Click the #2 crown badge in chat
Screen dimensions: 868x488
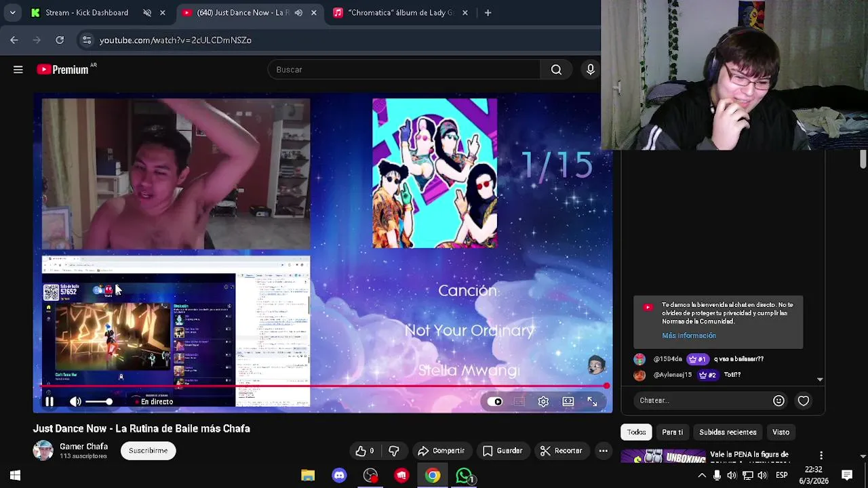(x=707, y=375)
